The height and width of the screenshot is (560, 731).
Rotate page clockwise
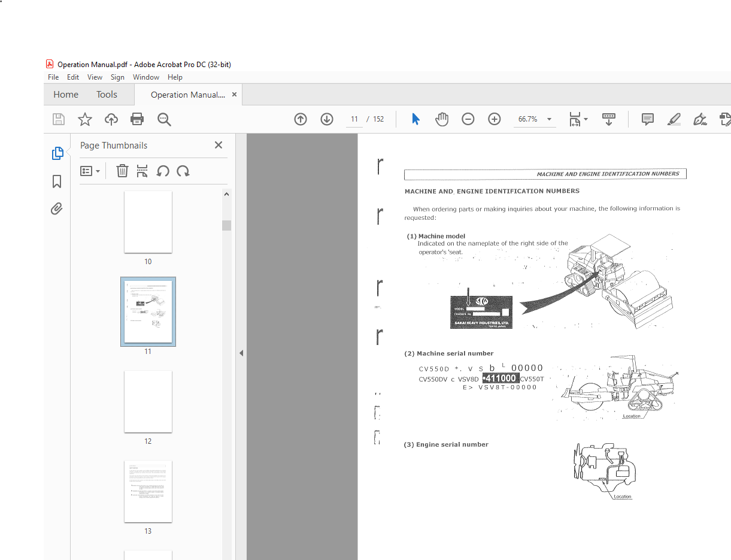[x=183, y=171]
